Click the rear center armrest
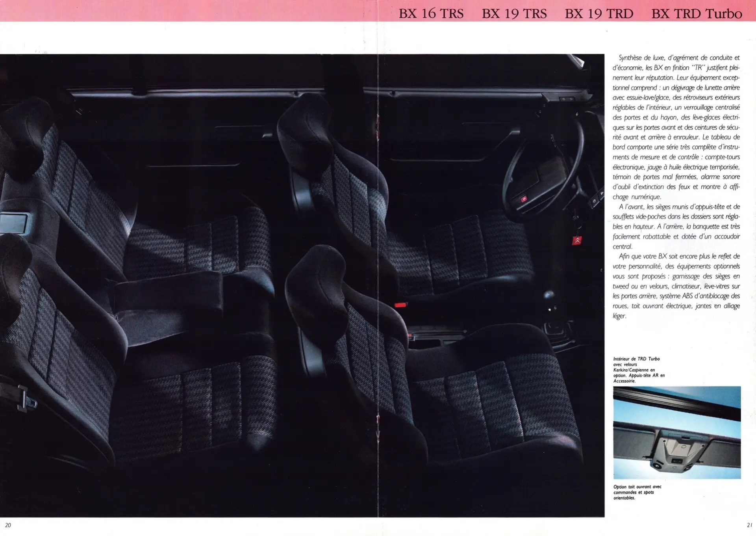 (169, 294)
